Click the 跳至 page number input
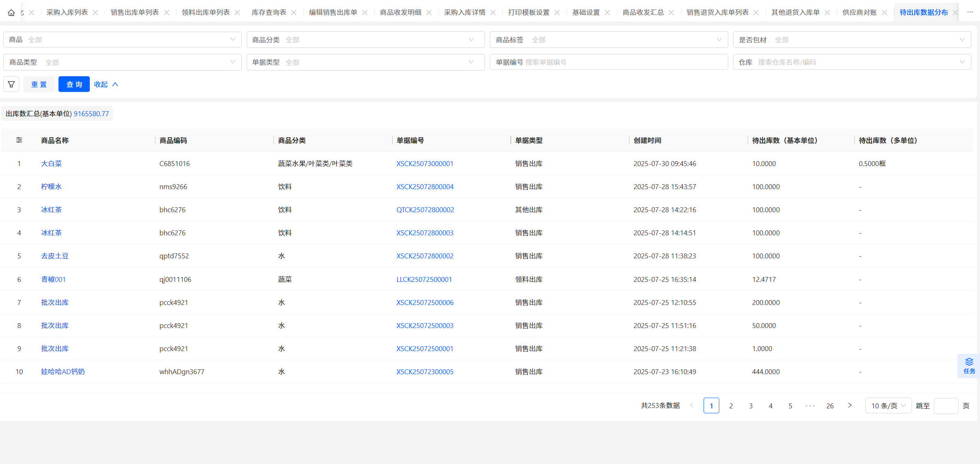Viewport: 980px width, 464px height. pos(946,405)
